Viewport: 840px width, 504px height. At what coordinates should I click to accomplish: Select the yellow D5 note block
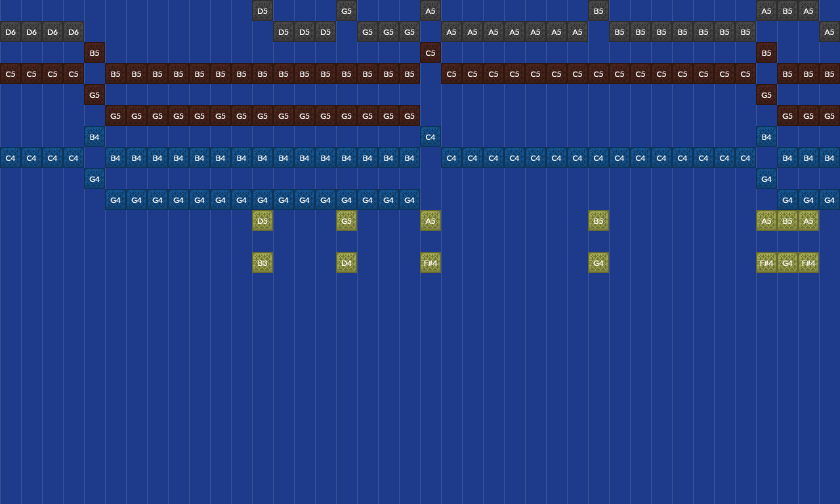pos(262,220)
